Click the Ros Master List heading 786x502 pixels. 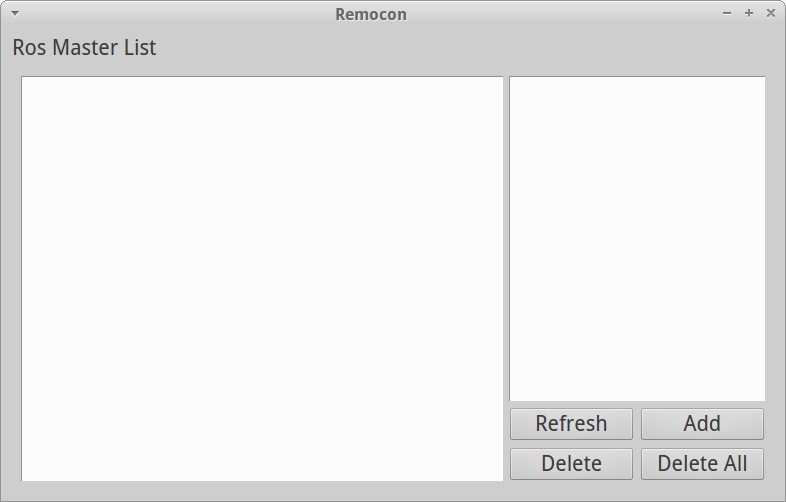(x=84, y=47)
